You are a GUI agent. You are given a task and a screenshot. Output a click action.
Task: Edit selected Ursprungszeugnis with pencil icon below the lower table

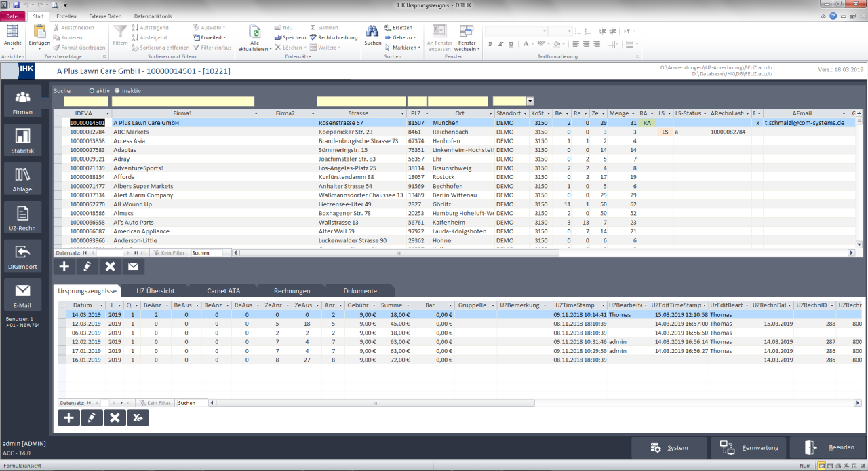point(92,417)
